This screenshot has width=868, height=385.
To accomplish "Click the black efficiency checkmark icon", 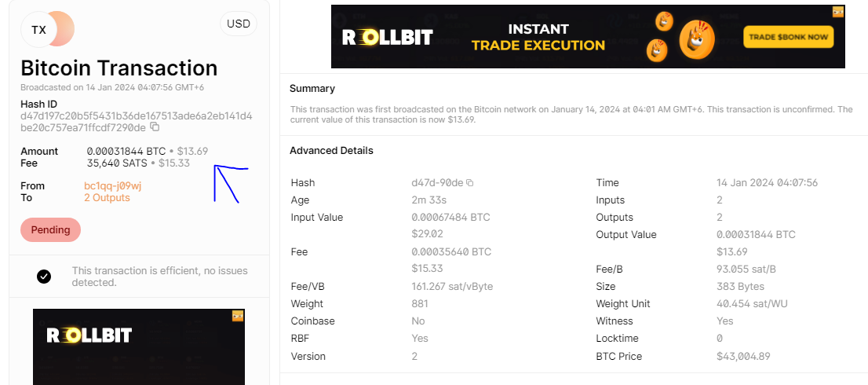I will (45, 276).
